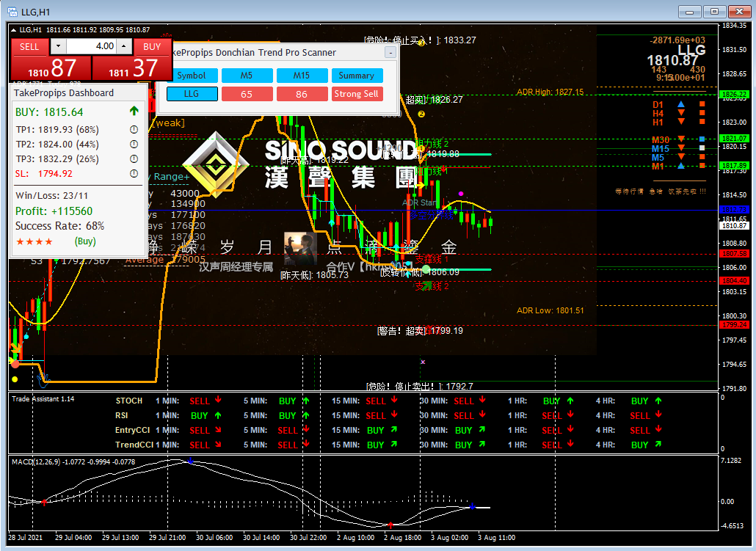Screen dimensions: 756x551
Task: Click the EntryCCI 4 HR SELL arrow
Action: 658,428
